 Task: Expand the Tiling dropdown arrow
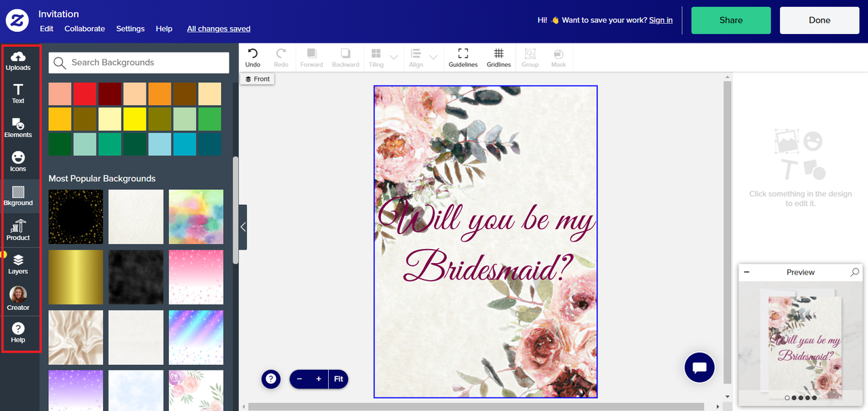[393, 57]
